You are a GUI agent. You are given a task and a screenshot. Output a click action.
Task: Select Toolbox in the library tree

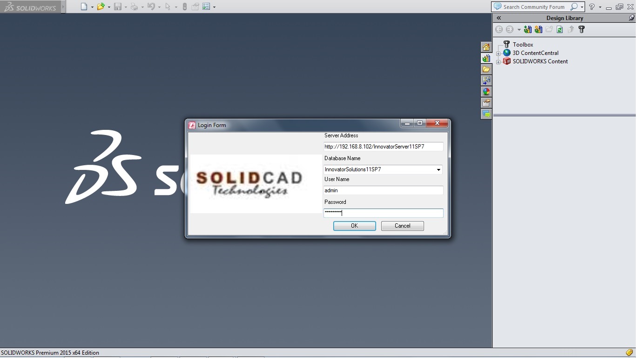[x=523, y=45]
